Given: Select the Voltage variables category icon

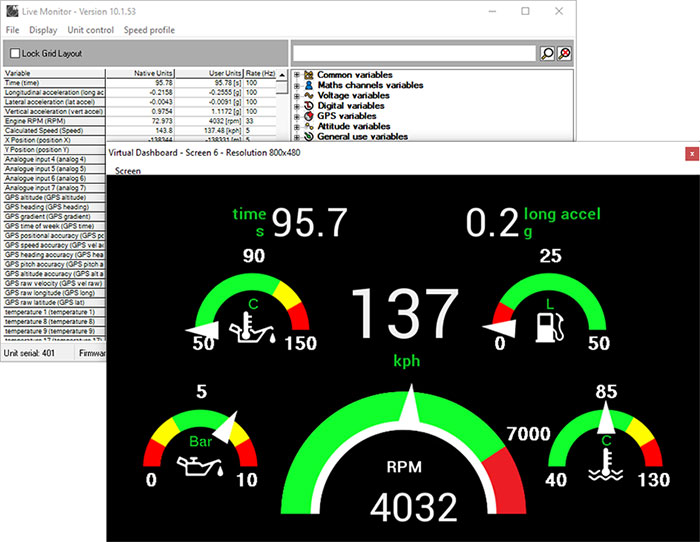Looking at the screenshot, I should point(309,95).
